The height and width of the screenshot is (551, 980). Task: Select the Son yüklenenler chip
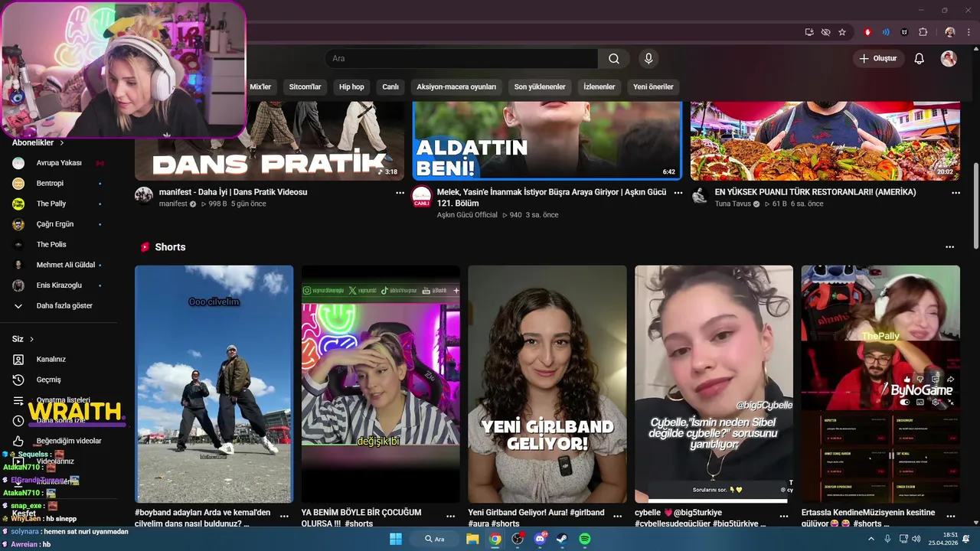540,86
